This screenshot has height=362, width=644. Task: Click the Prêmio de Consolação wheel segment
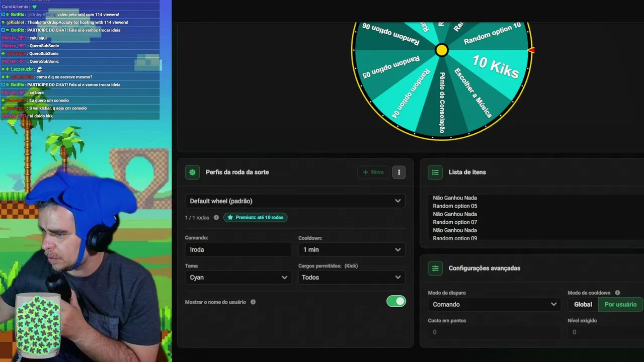pos(442,102)
